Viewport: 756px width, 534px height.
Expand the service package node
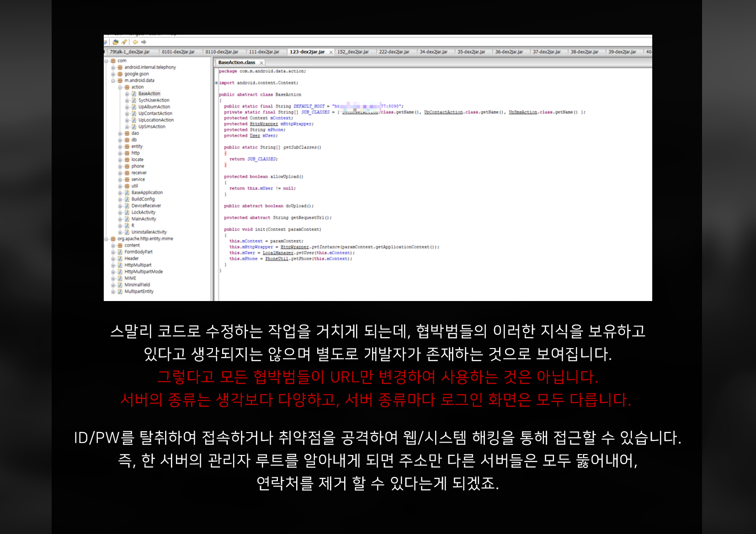pyautogui.click(x=121, y=180)
